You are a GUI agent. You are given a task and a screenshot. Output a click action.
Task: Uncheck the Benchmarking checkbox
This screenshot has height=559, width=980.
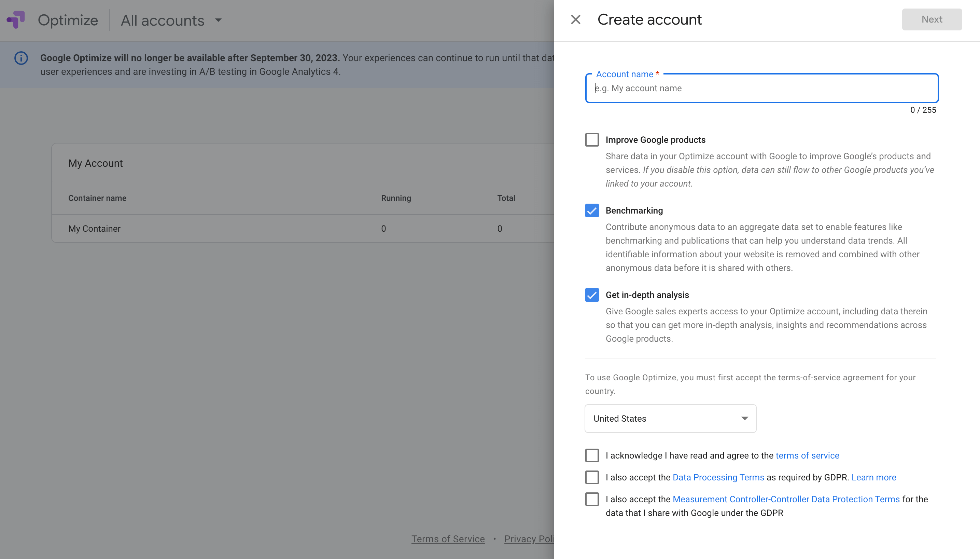point(592,210)
